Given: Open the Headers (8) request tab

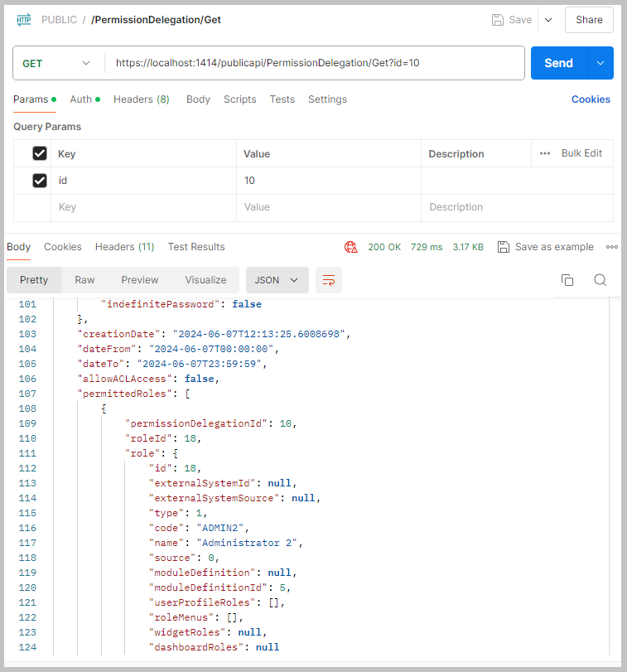Looking at the screenshot, I should (x=142, y=99).
